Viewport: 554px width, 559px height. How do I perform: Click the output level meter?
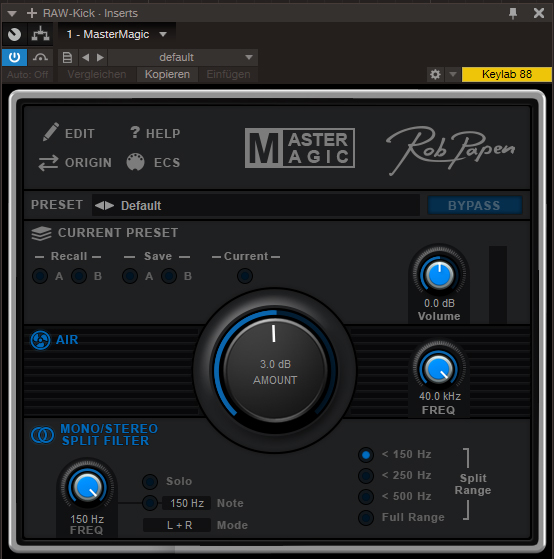pyautogui.click(x=498, y=284)
